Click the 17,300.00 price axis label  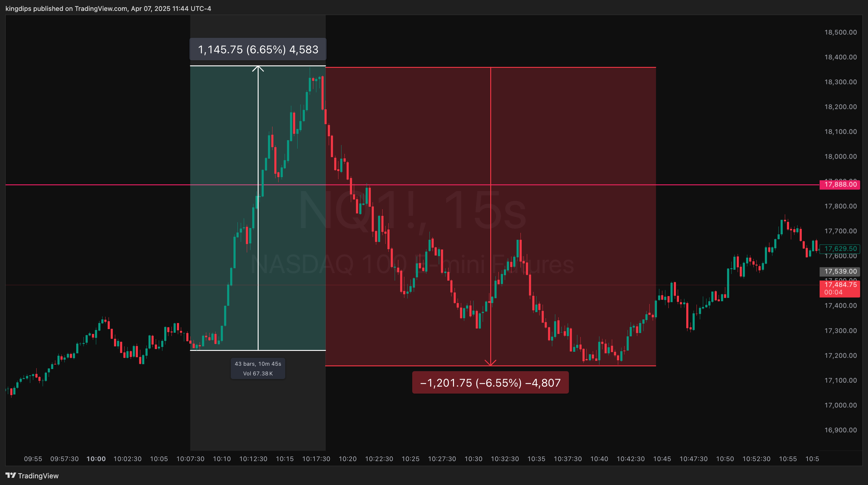[840, 331]
